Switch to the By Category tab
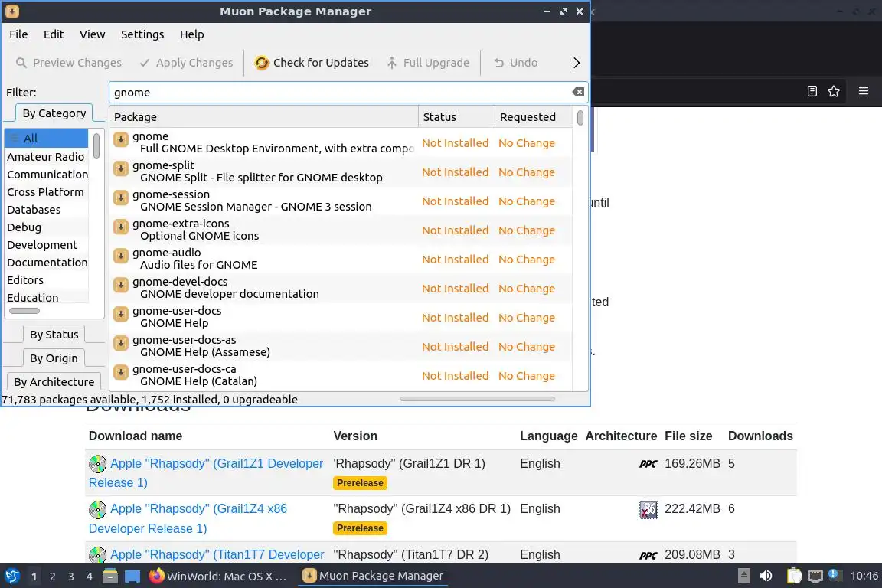This screenshot has width=882, height=588. click(x=54, y=113)
